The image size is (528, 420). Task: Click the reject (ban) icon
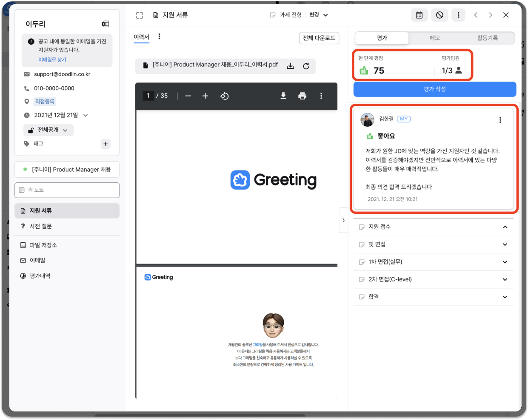coord(440,15)
